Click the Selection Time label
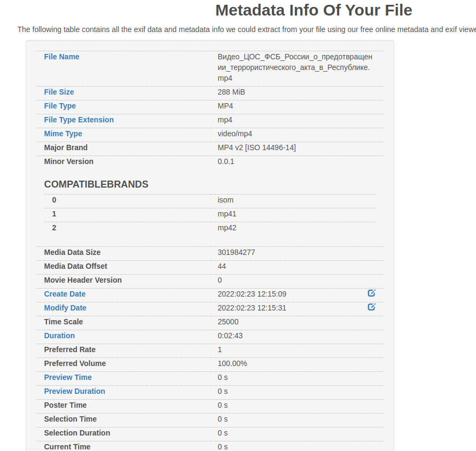Screen dimensions: 476x451 pos(70,419)
